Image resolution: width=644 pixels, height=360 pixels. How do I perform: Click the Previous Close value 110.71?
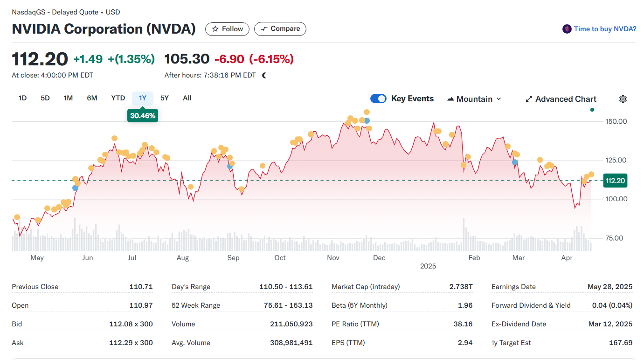click(141, 287)
